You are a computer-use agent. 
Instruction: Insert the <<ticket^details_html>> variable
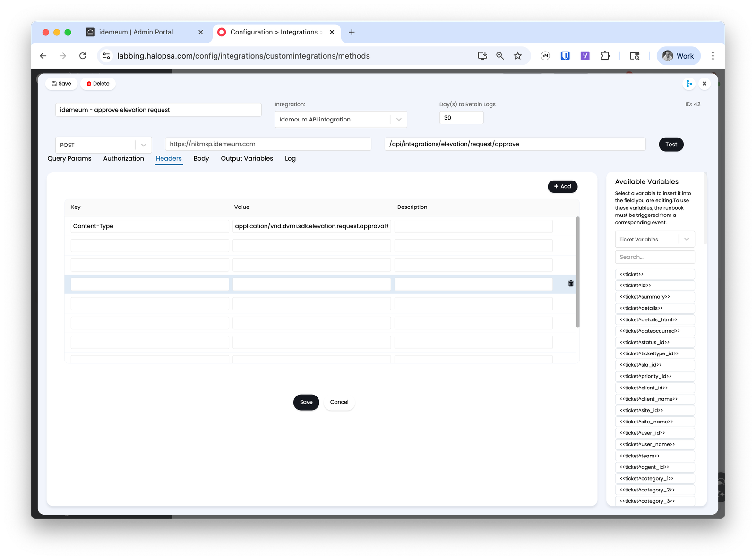655,319
